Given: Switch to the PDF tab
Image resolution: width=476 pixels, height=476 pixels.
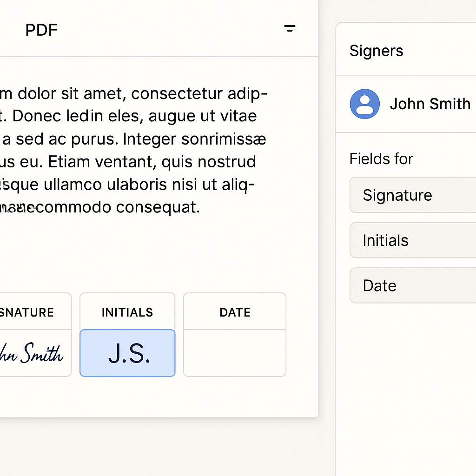Looking at the screenshot, I should pos(41,29).
